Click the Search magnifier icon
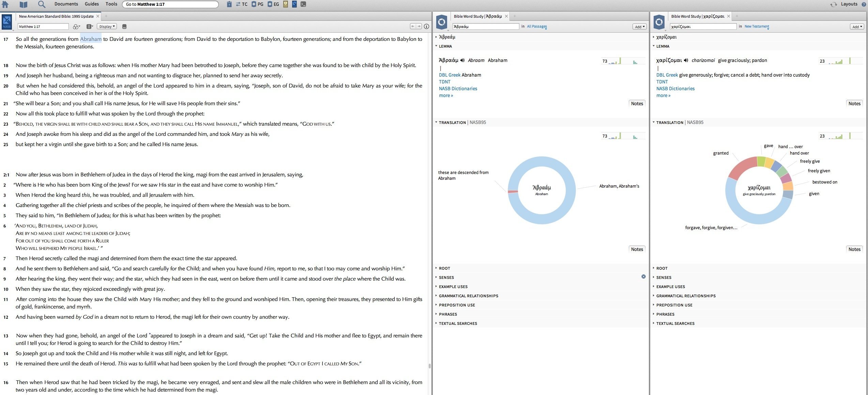Screen dimensions: 868x395 click(x=42, y=4)
